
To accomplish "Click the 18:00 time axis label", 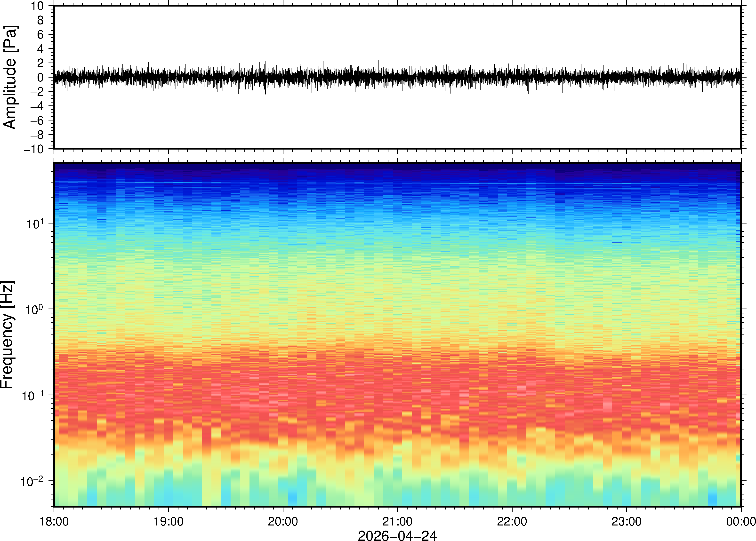I will [x=54, y=521].
